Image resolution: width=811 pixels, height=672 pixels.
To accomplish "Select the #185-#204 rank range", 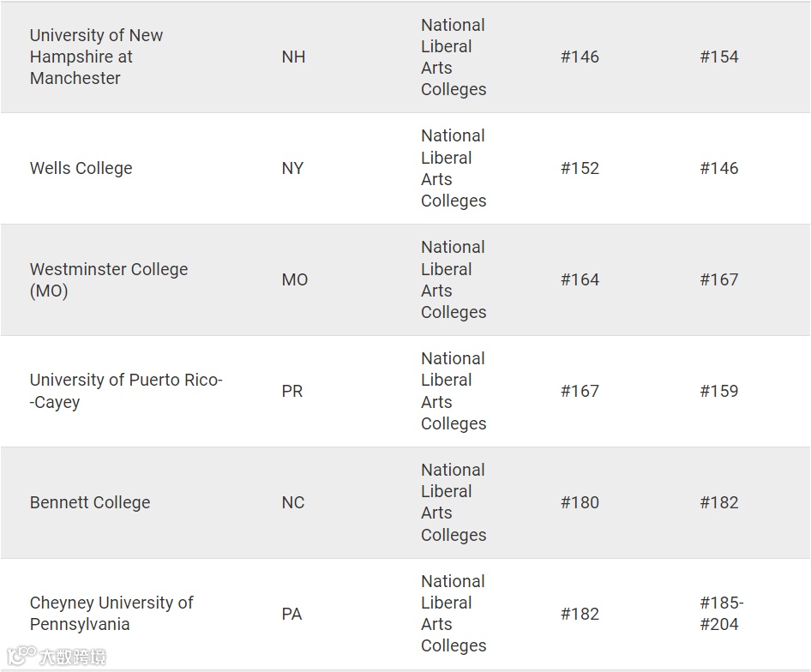I will (x=721, y=614).
